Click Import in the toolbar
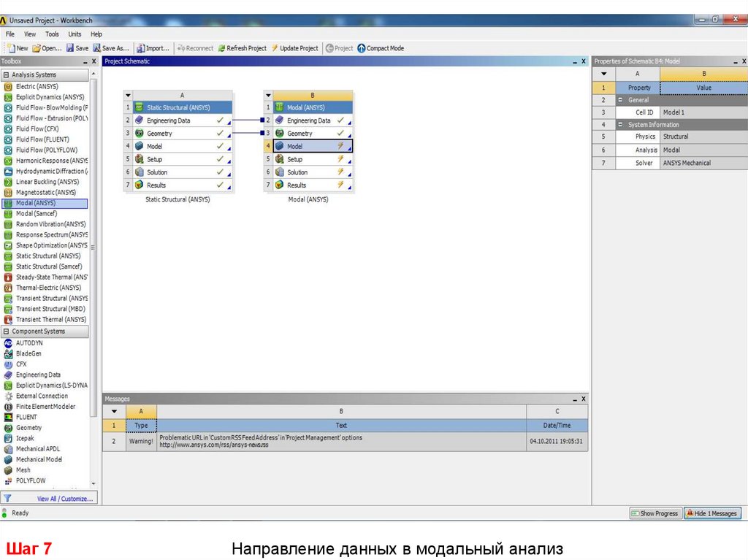Screen dimensions: 748x560 coord(153,48)
